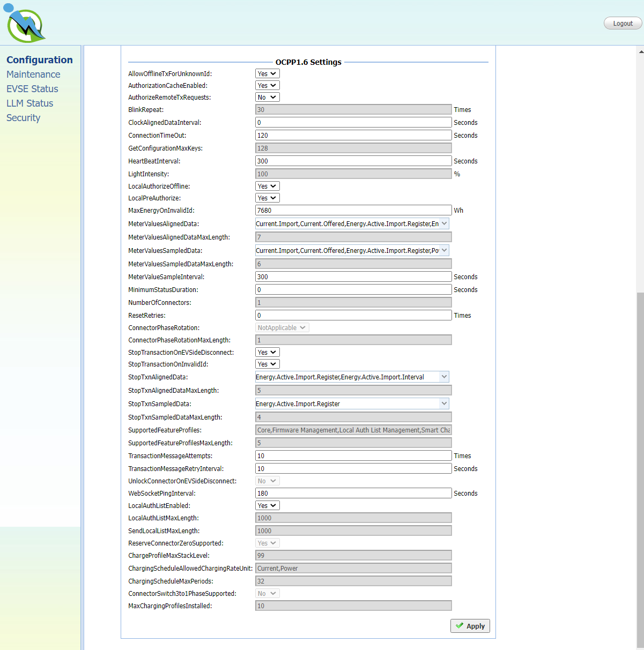Click the TransactionMessageAttempts input field
The height and width of the screenshot is (650, 644).
[353, 456]
